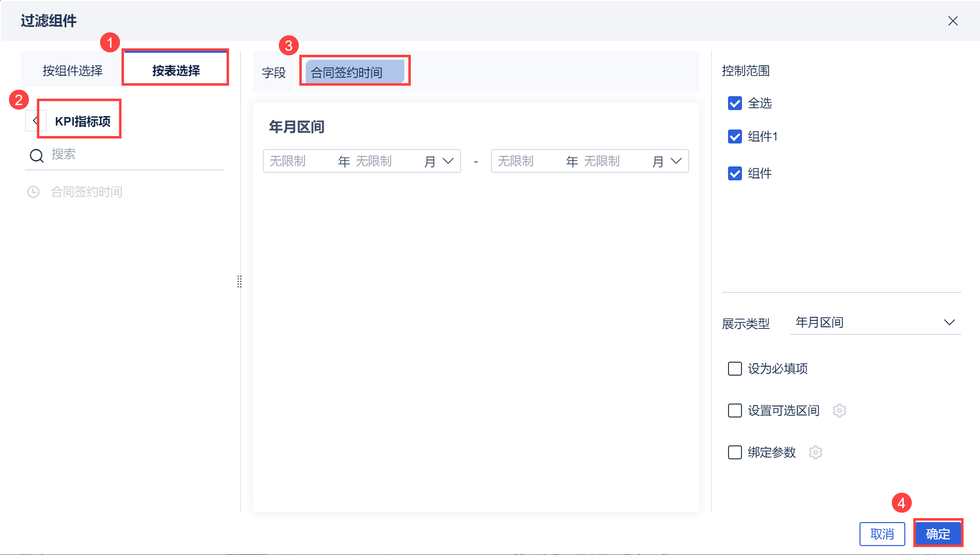Viewport: 980px width, 555px height.
Task: Toggle the 组件1 checkbox
Action: (735, 137)
